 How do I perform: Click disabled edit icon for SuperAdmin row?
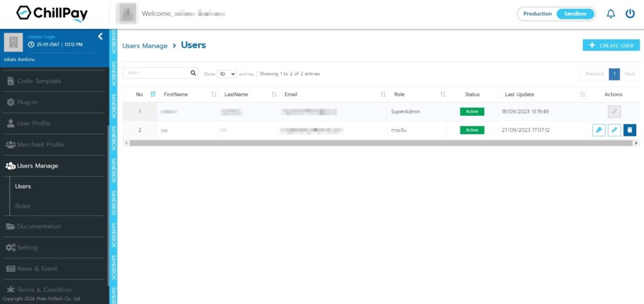click(614, 112)
